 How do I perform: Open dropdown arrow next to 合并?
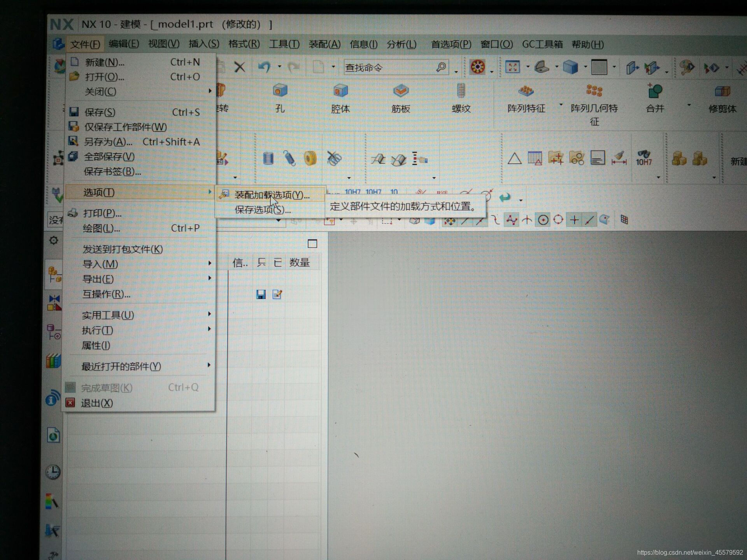(x=689, y=105)
